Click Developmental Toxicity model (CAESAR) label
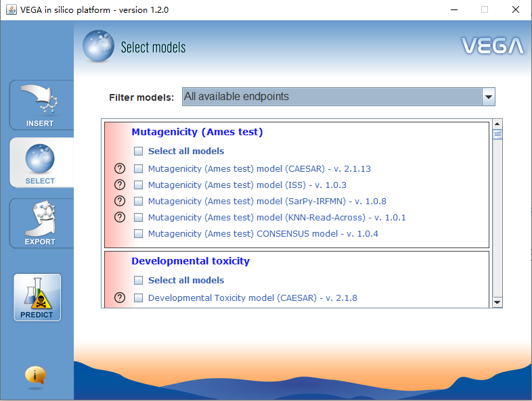Image resolution: width=532 pixels, height=401 pixels. [252, 298]
